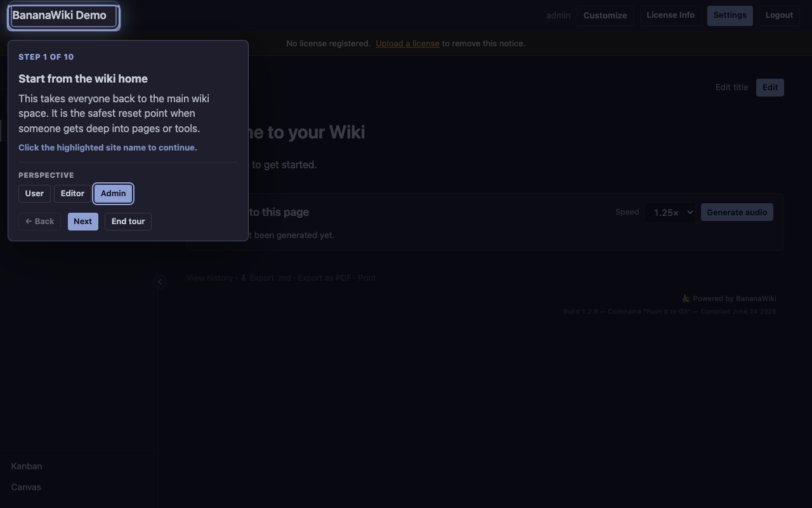Select the Admin perspective

pos(113,194)
